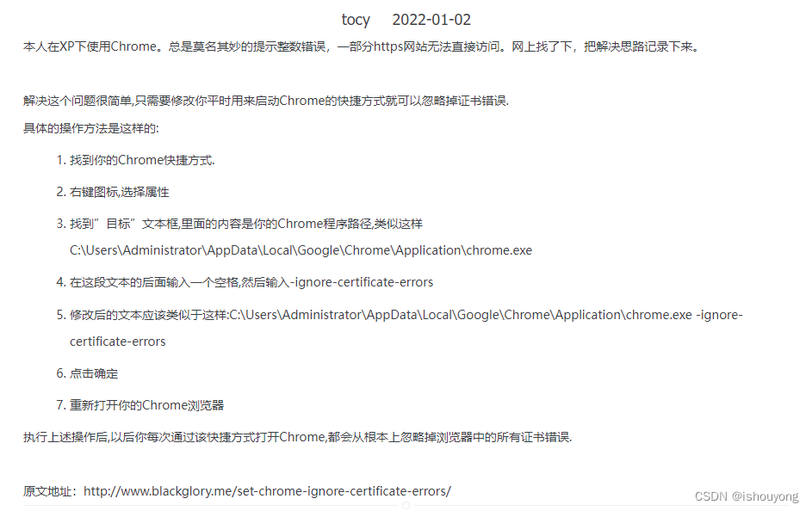Click the date "2022-01-02"
The height and width of the screenshot is (511, 812).
[x=431, y=20]
